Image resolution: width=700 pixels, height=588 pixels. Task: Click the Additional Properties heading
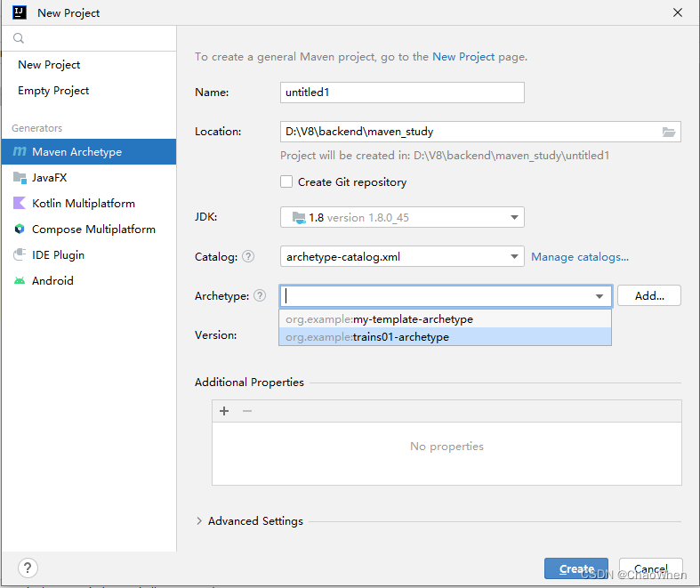249,383
